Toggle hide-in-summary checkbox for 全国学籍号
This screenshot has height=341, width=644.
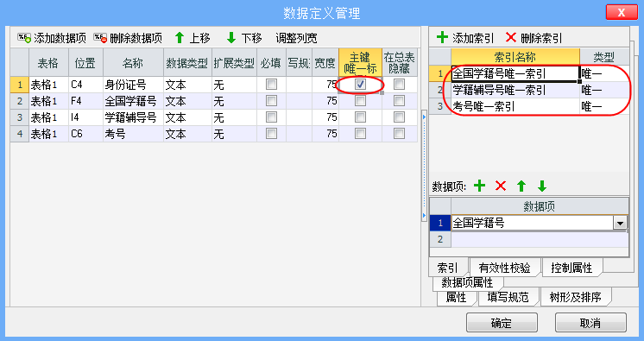pos(399,101)
